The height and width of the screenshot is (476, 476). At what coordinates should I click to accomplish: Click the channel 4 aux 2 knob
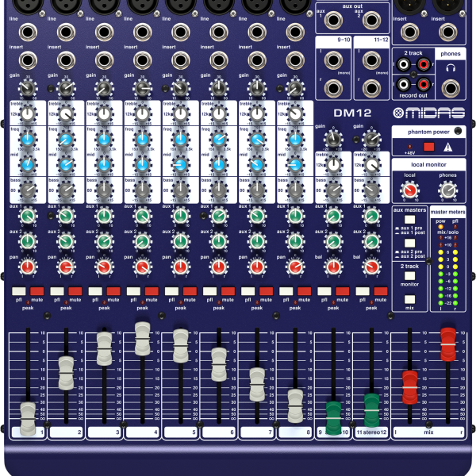142,242
